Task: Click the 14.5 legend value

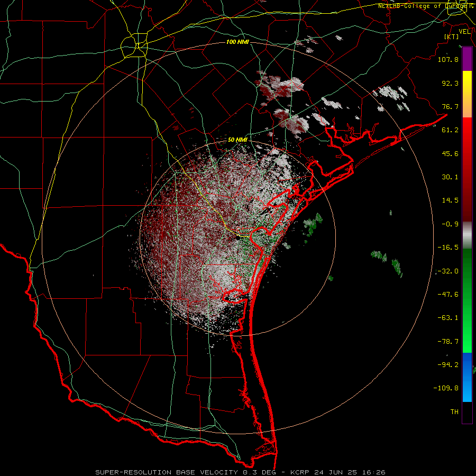Action: coord(450,200)
